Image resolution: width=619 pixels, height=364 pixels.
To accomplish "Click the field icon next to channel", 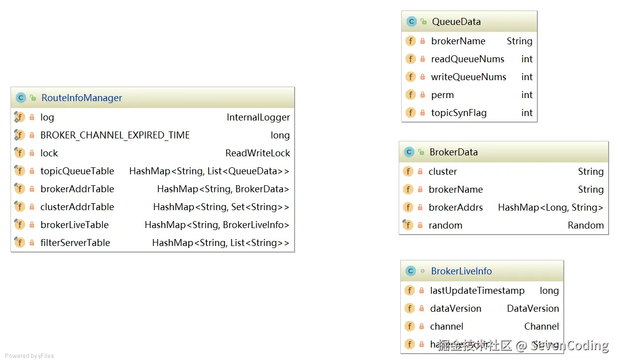I will (410, 326).
